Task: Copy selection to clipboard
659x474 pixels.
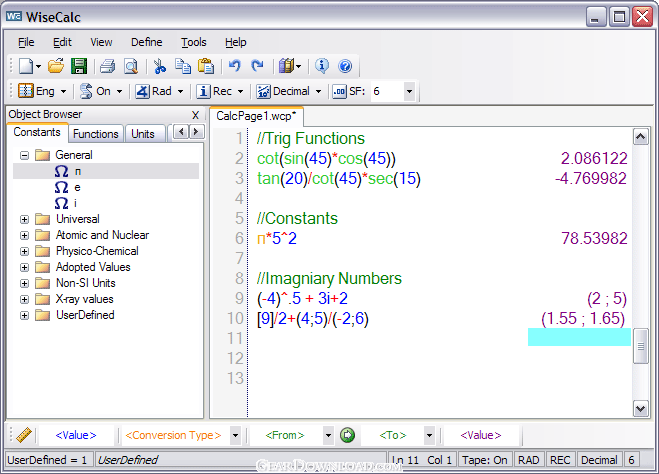Action: tap(183, 66)
